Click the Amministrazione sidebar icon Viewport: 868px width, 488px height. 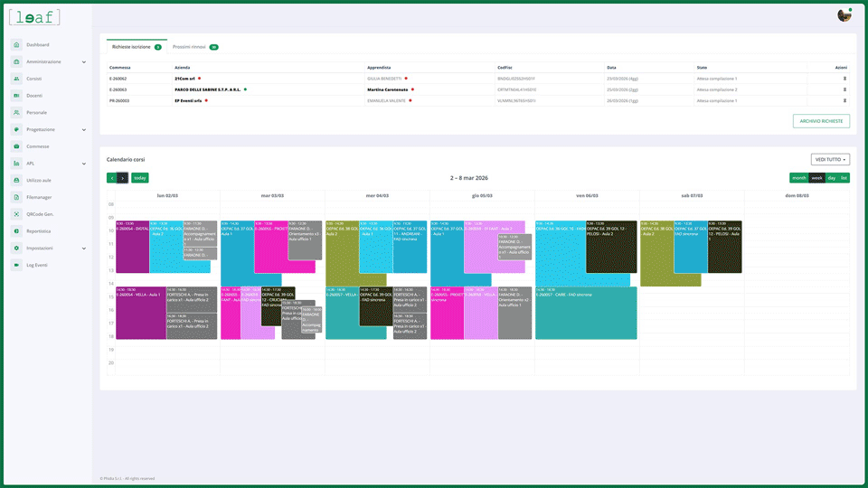click(x=16, y=61)
